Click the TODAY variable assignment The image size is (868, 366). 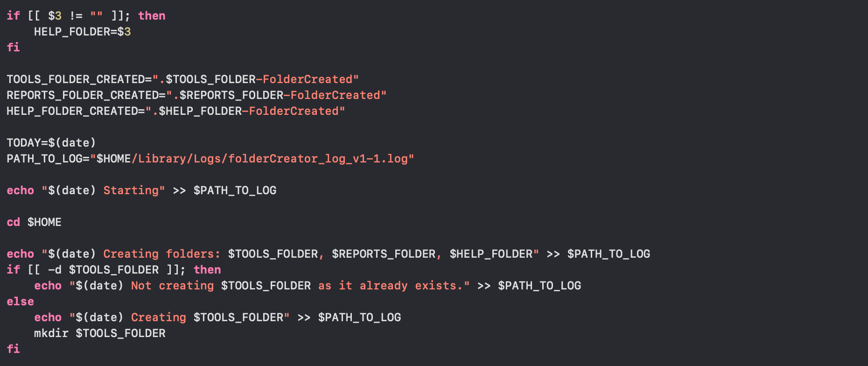pyautogui.click(x=23, y=143)
